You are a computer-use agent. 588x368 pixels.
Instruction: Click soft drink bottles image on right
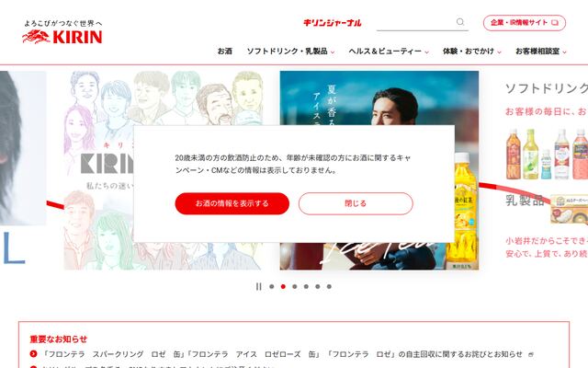click(x=547, y=155)
